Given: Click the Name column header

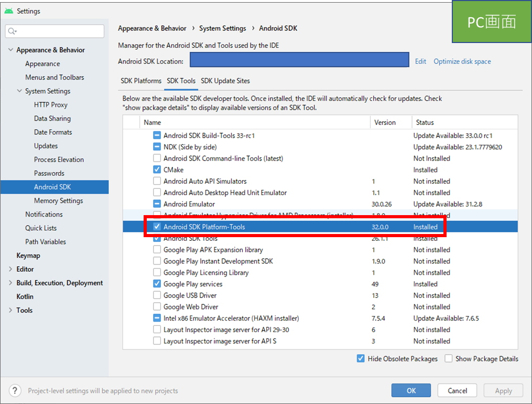Looking at the screenshot, I should coord(255,122).
